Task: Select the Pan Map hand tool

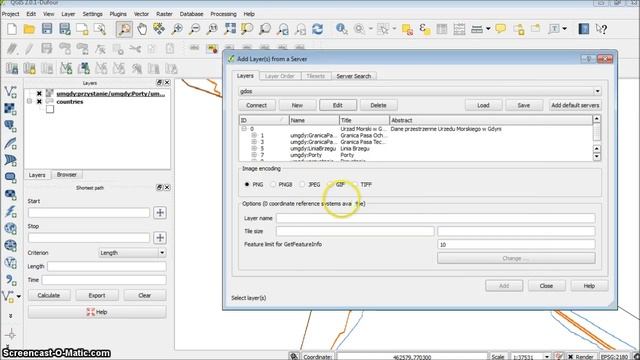Action: pos(142,29)
